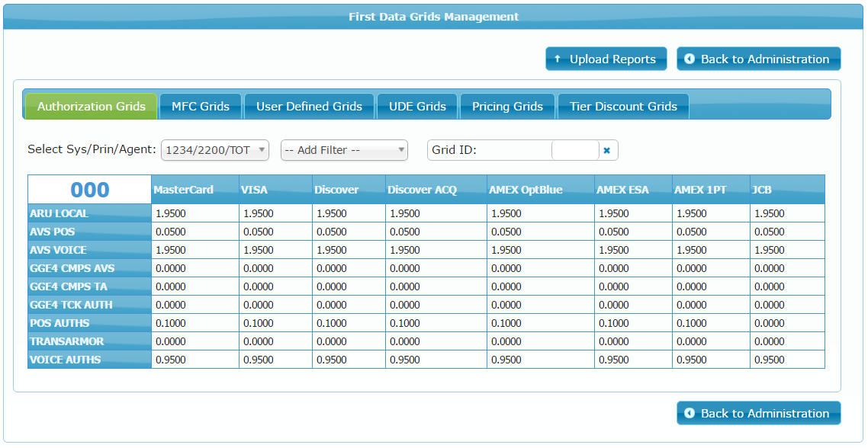
Task: Click the ARU LOCAL MasterCard value cell
Action: (195, 213)
